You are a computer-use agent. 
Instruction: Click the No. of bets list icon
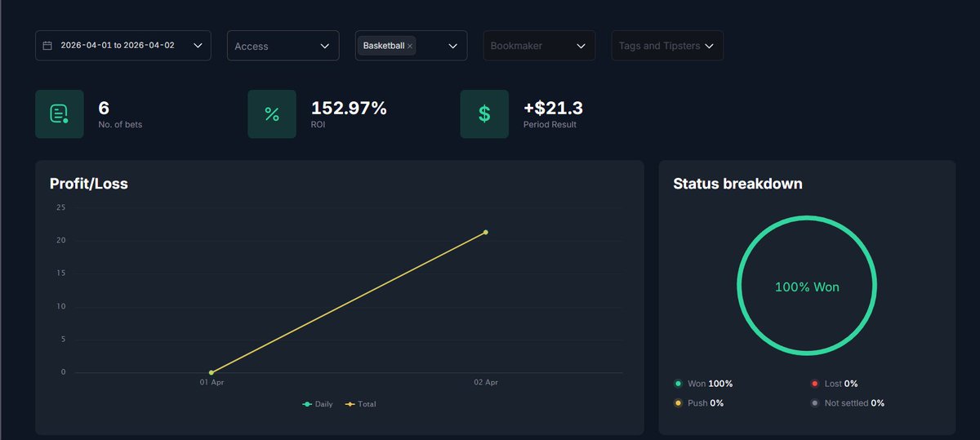tap(59, 113)
